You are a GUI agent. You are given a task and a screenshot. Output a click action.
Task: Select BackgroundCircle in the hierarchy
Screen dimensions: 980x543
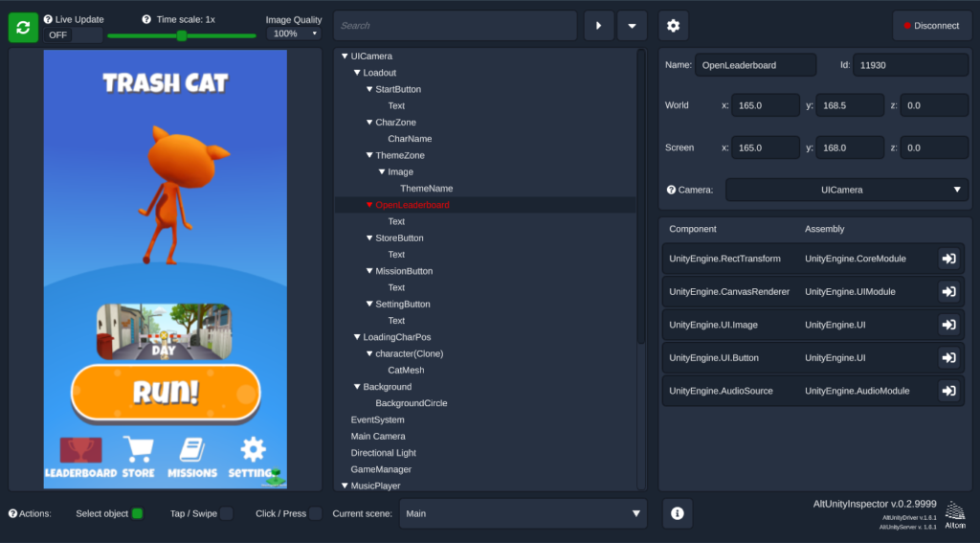[412, 403]
